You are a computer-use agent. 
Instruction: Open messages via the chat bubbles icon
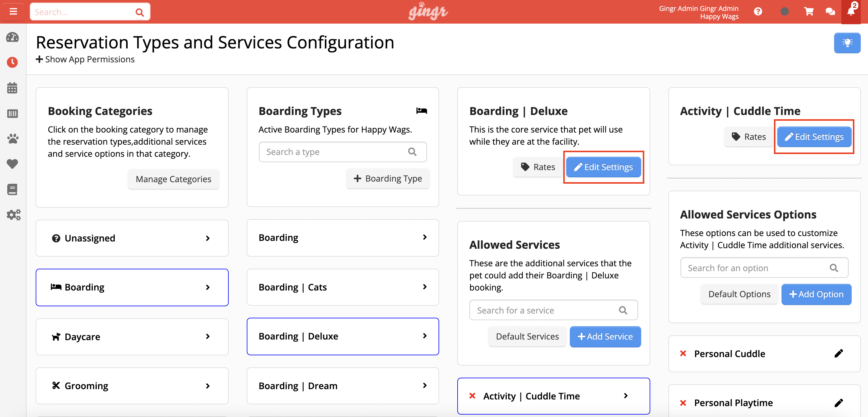(830, 11)
